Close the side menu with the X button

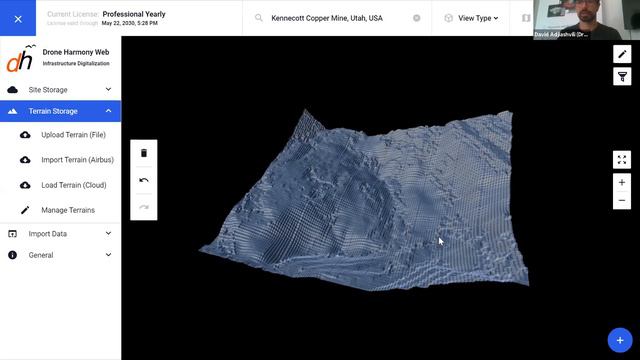click(x=18, y=19)
